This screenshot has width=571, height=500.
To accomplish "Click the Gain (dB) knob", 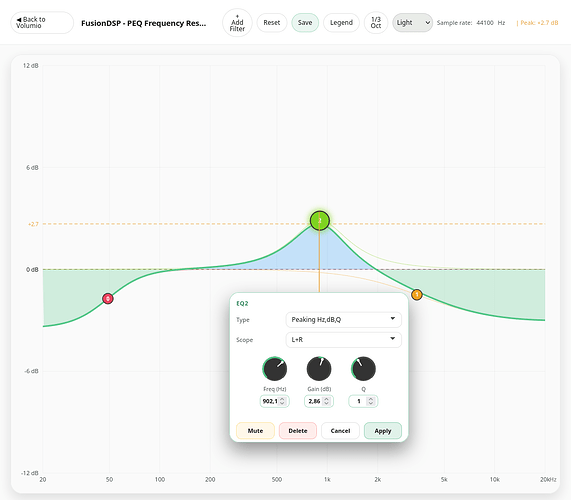I will (319, 369).
